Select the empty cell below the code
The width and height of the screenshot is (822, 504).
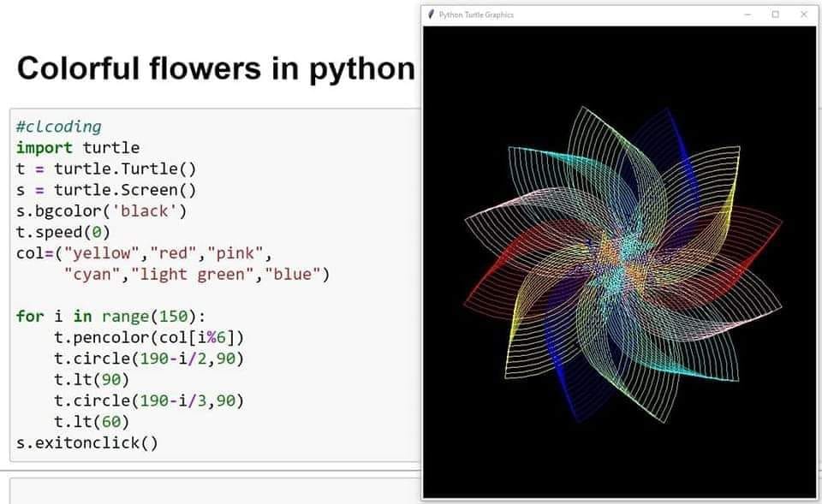(x=215, y=491)
